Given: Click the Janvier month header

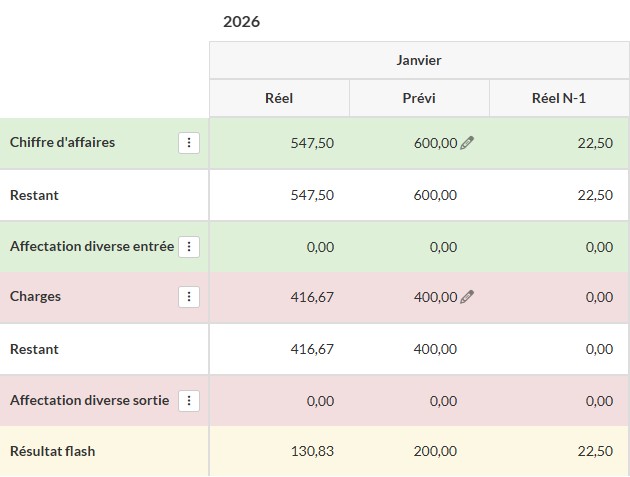Looking at the screenshot, I should pyautogui.click(x=419, y=60).
